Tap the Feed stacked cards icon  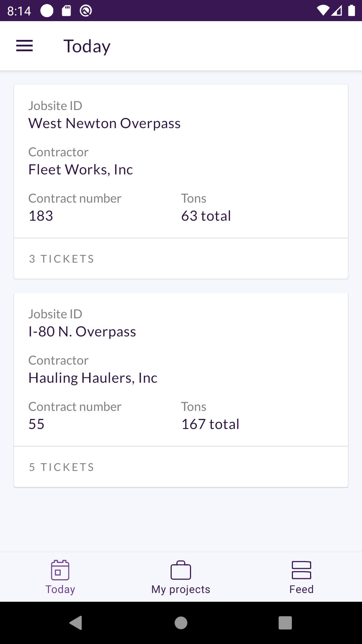click(x=301, y=570)
